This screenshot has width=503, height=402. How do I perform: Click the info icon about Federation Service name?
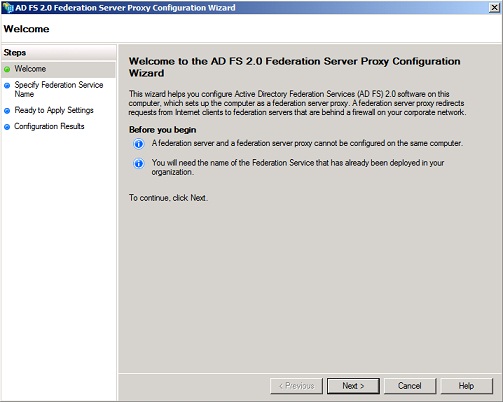coord(139,163)
